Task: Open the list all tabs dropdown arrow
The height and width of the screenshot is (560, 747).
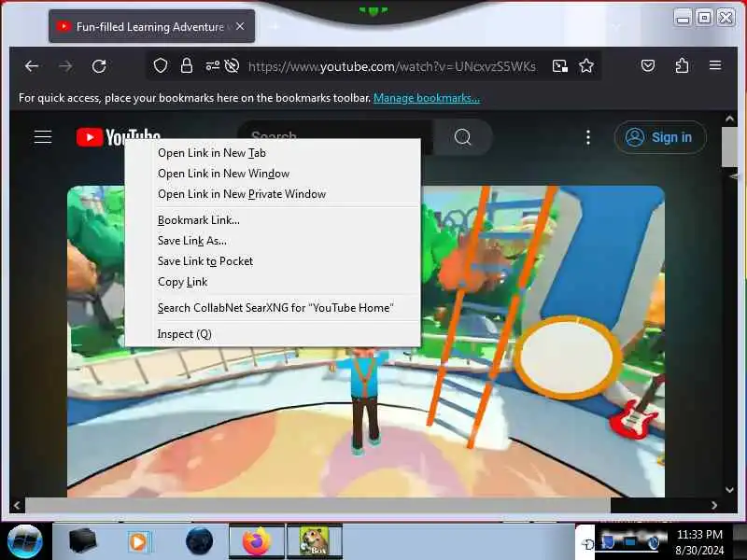Action: click(615, 27)
